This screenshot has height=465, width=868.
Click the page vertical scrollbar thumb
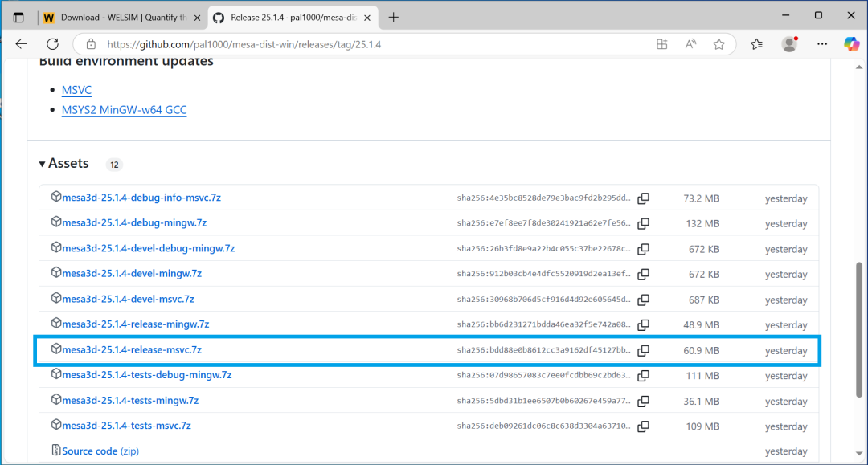(x=859, y=329)
